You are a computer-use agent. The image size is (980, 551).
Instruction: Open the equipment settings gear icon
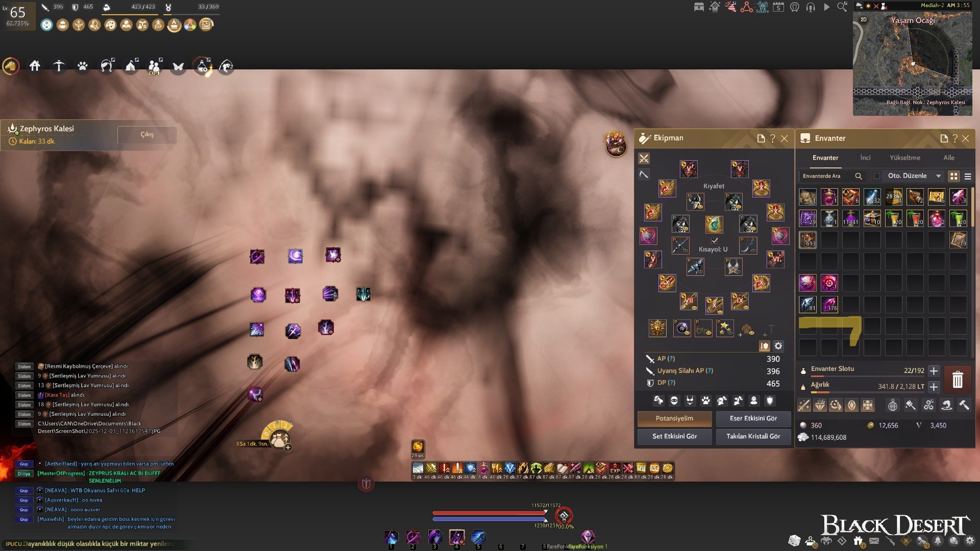778,346
